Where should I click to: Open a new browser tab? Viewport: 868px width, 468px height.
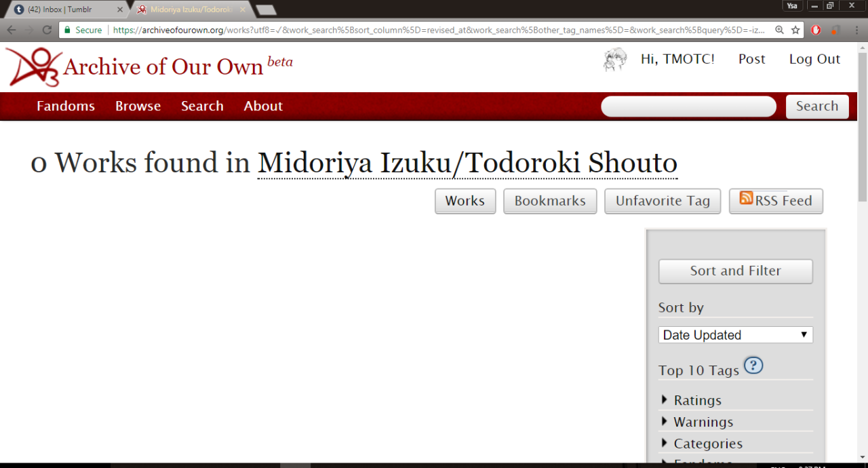(x=267, y=9)
